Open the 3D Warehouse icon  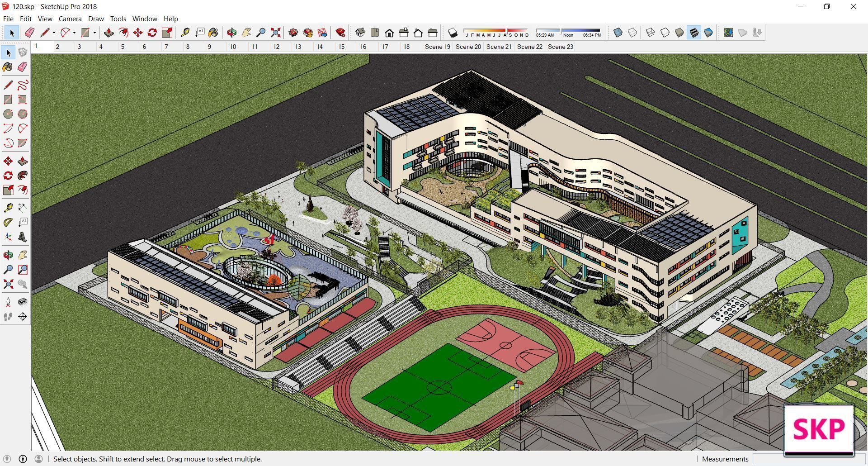[x=293, y=33]
